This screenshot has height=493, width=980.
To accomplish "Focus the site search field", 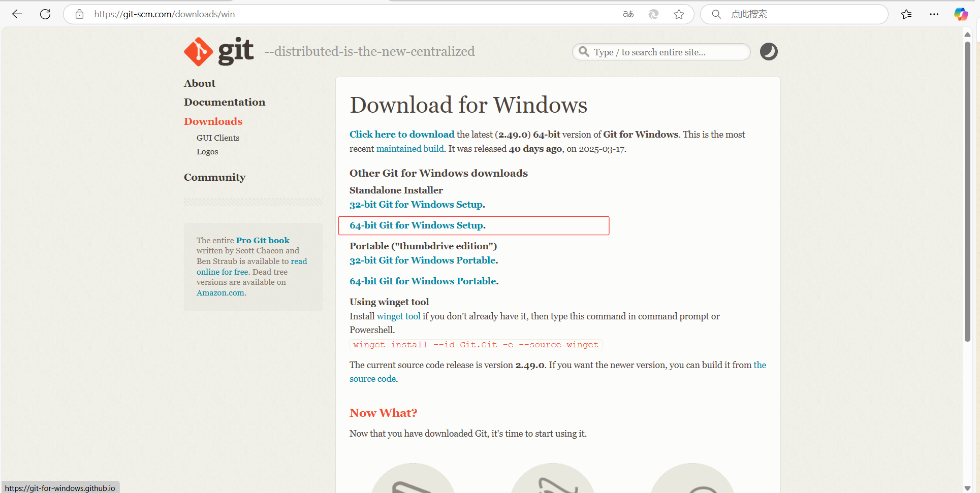I will pos(661,52).
